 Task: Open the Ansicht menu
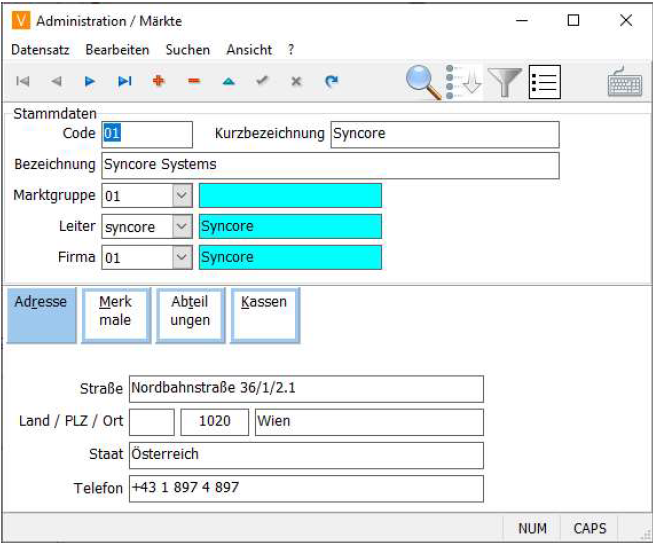pyautogui.click(x=249, y=49)
